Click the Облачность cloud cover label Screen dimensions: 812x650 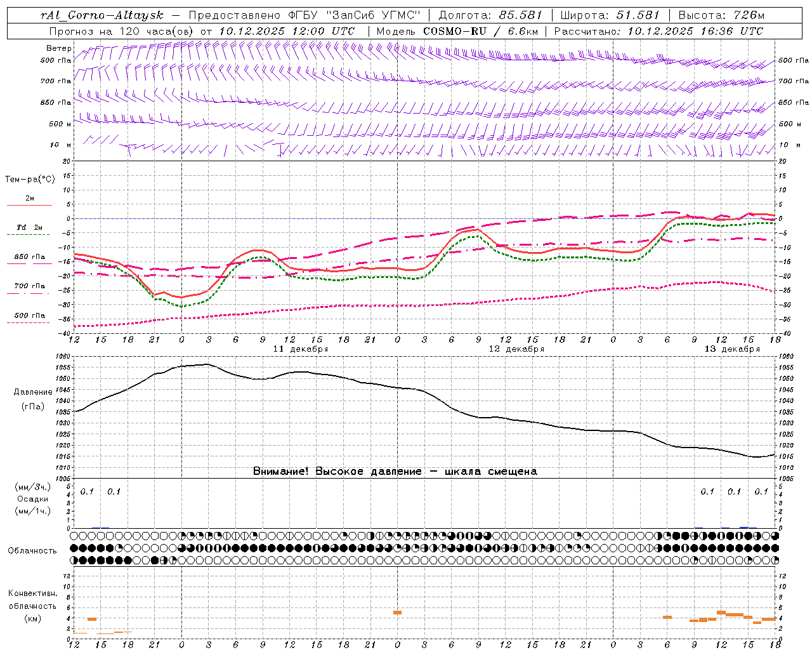pyautogui.click(x=32, y=550)
